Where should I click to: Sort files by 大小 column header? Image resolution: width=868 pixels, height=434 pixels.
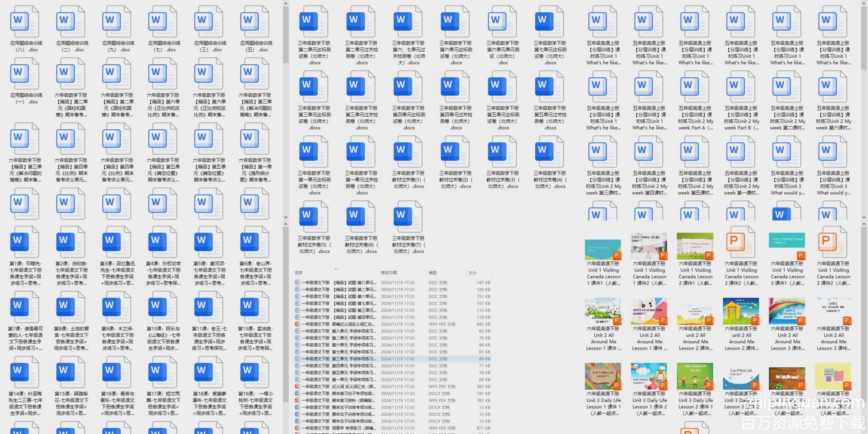pos(472,273)
